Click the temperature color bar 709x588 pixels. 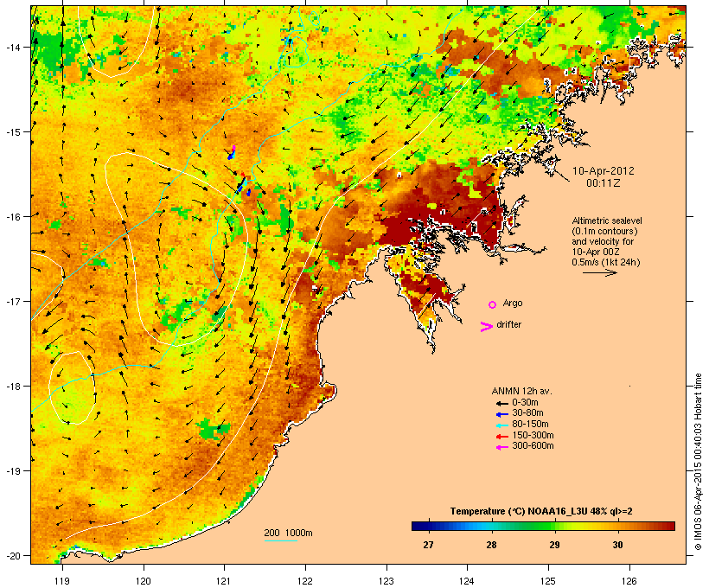point(543,526)
